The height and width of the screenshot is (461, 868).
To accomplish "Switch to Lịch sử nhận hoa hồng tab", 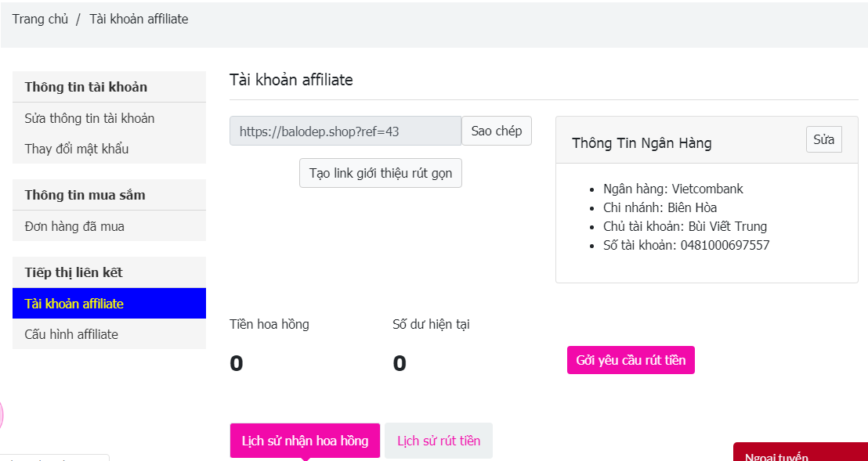I will pyautogui.click(x=305, y=441).
